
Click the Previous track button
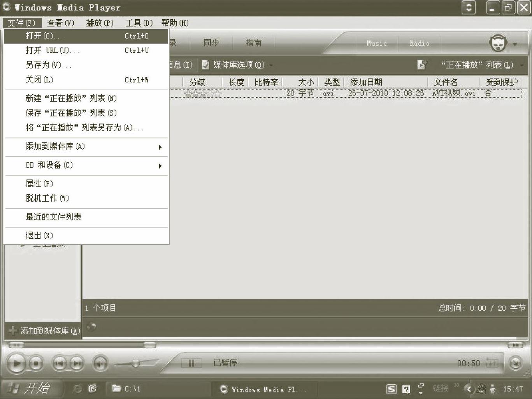coord(60,364)
